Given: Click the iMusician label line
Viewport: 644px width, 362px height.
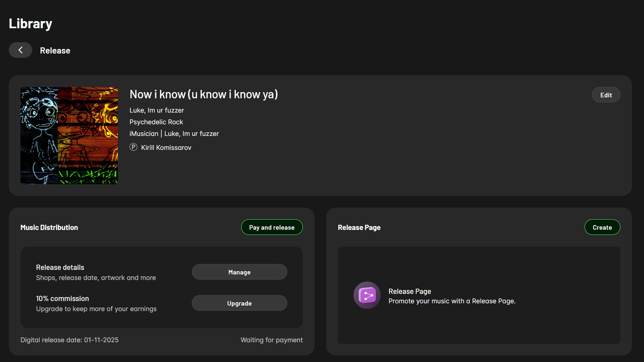Looking at the screenshot, I should coord(174,134).
